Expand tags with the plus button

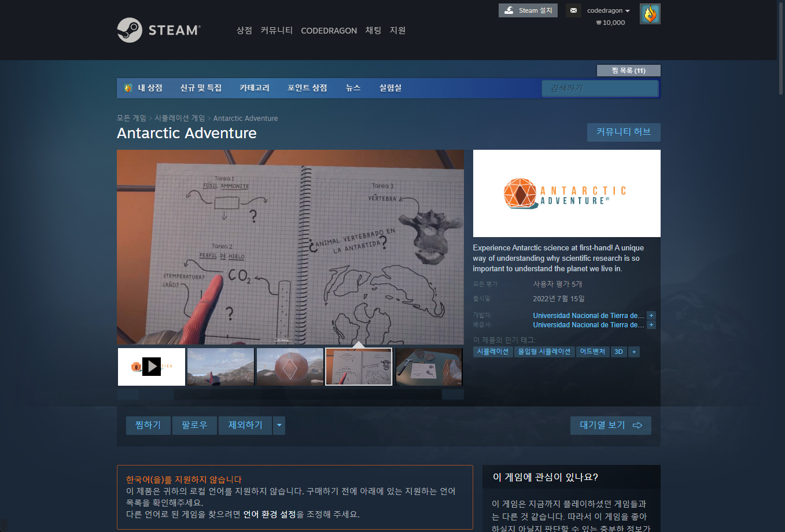(634, 352)
